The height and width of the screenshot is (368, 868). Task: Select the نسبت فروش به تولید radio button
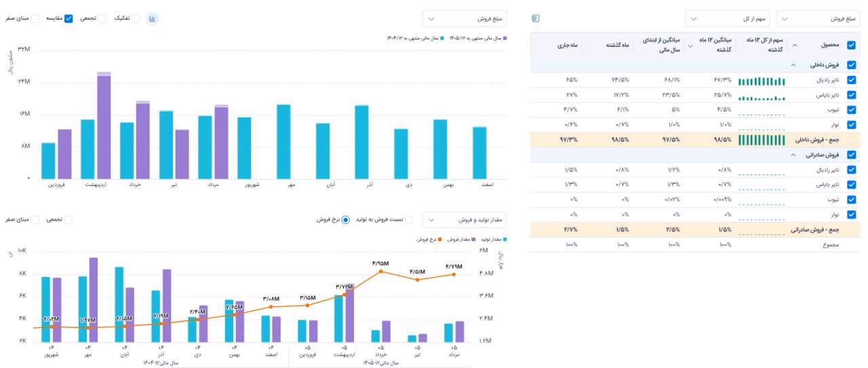point(408,219)
